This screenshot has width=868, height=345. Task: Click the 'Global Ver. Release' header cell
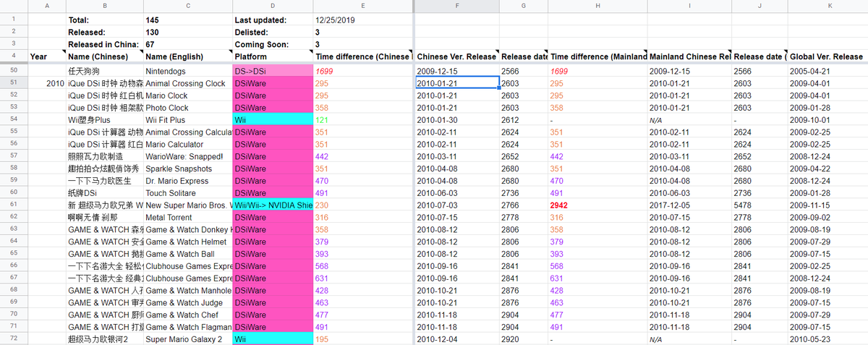(827, 56)
